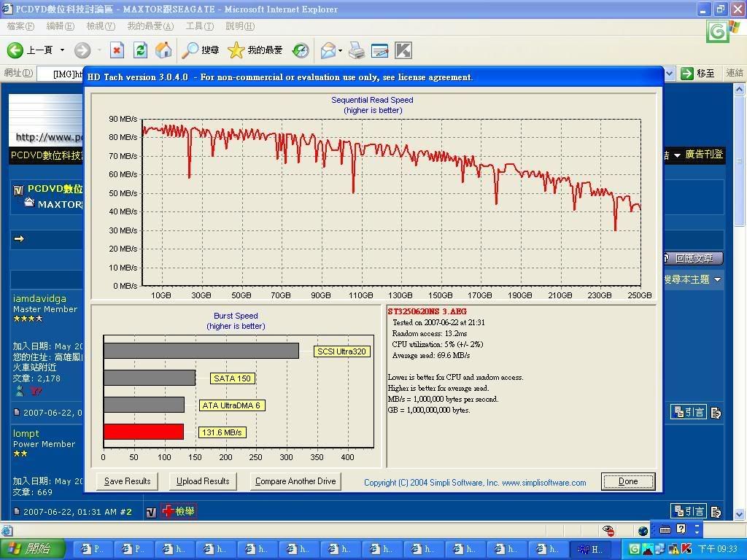
Task: Expand the Mail button dropdown arrow
Action: tap(340, 50)
